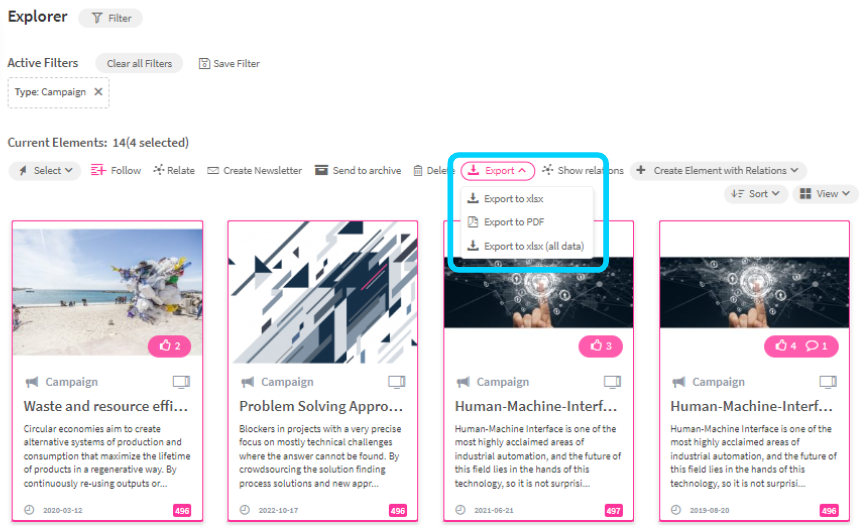
Task: Click comment count badge on last card
Action: pyautogui.click(x=817, y=346)
